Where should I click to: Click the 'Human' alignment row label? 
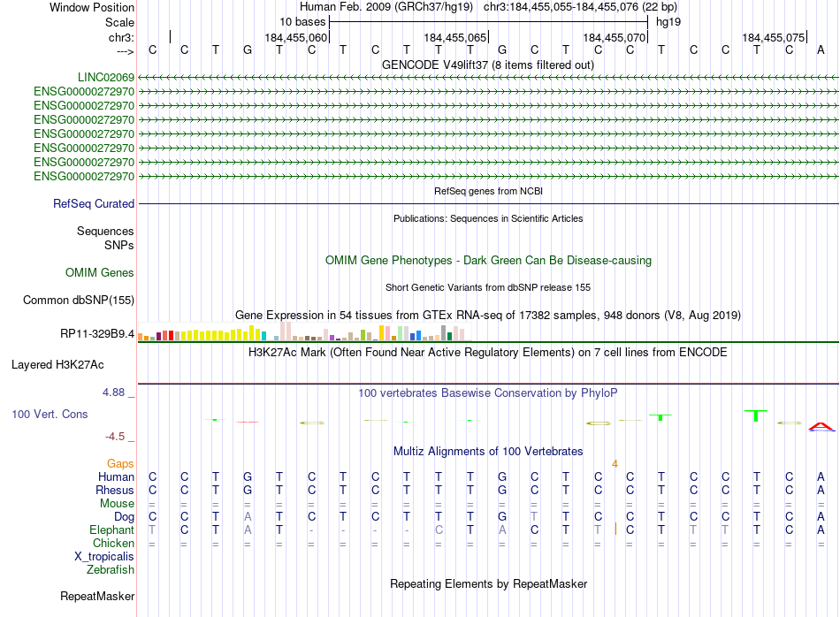click(116, 476)
